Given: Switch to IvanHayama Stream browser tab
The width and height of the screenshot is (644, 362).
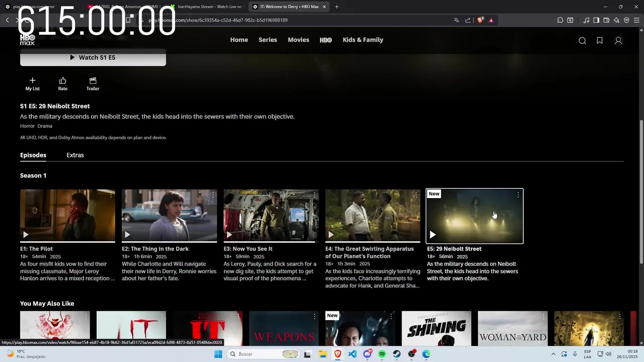Looking at the screenshot, I should [x=207, y=7].
